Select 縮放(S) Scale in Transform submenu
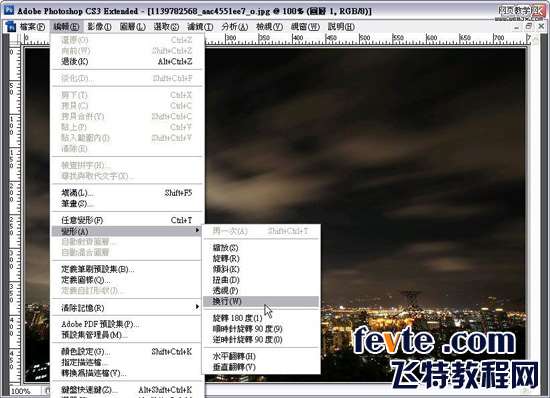550x398 pixels. click(261, 248)
